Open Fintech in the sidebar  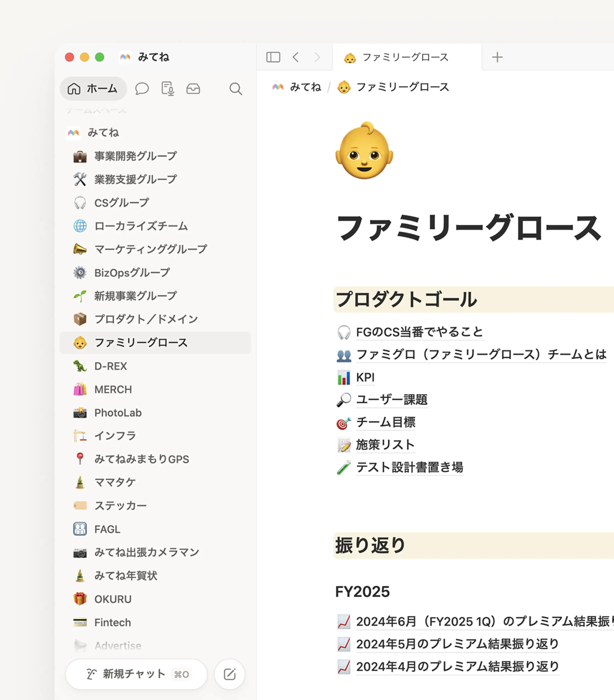coord(155,622)
